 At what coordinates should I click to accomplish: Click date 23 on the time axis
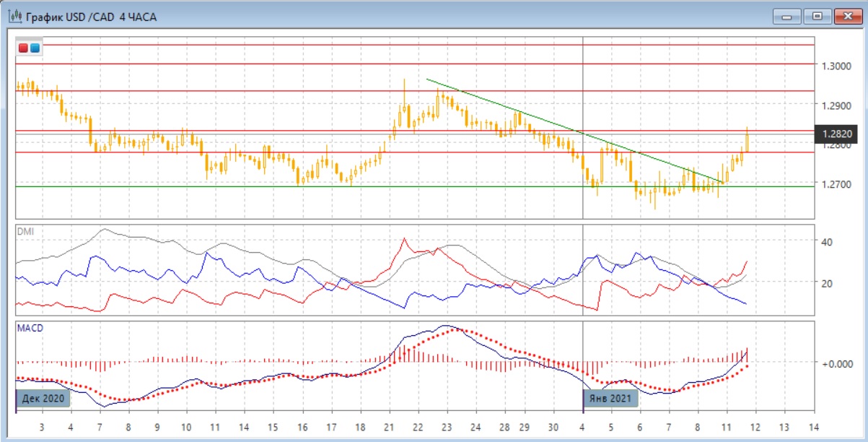(447, 427)
